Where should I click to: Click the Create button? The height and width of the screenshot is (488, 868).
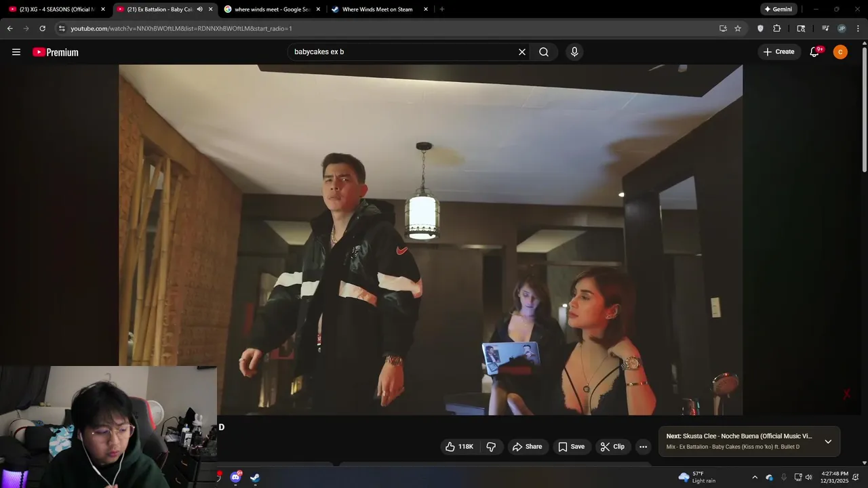(778, 52)
